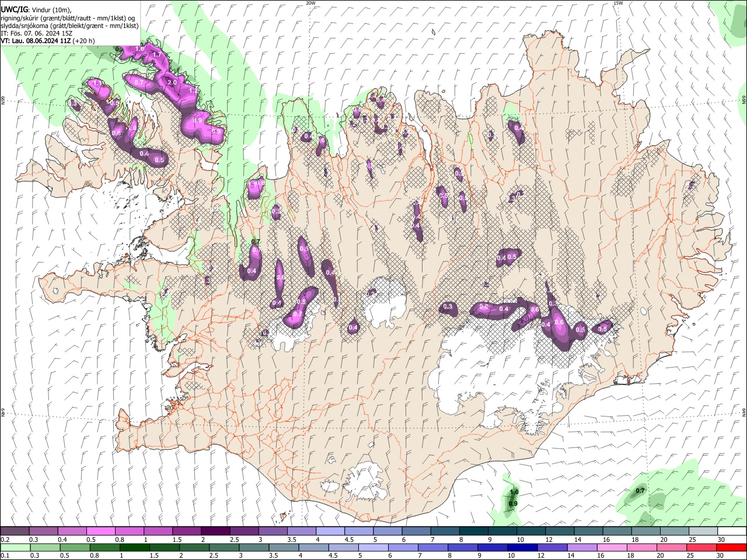
Task: Select the 'slydda/snjókoma' legend description line
Action: (70, 26)
